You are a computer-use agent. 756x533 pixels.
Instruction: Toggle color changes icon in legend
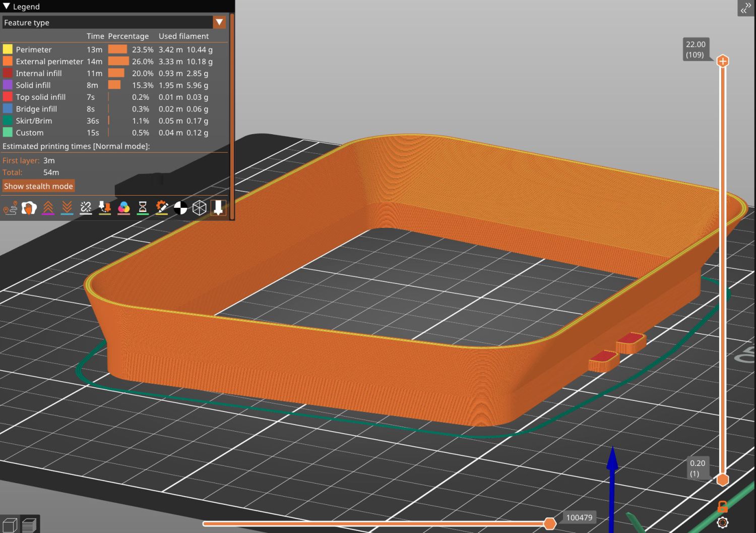[124, 208]
